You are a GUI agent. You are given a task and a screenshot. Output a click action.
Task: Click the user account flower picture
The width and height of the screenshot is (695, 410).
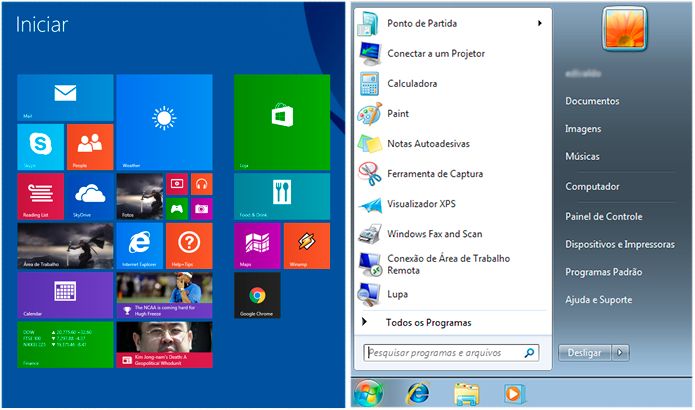625,28
